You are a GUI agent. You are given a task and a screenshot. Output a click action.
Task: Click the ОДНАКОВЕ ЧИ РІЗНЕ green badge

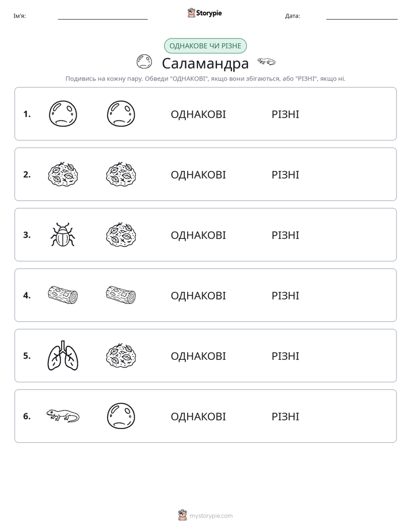click(x=205, y=46)
